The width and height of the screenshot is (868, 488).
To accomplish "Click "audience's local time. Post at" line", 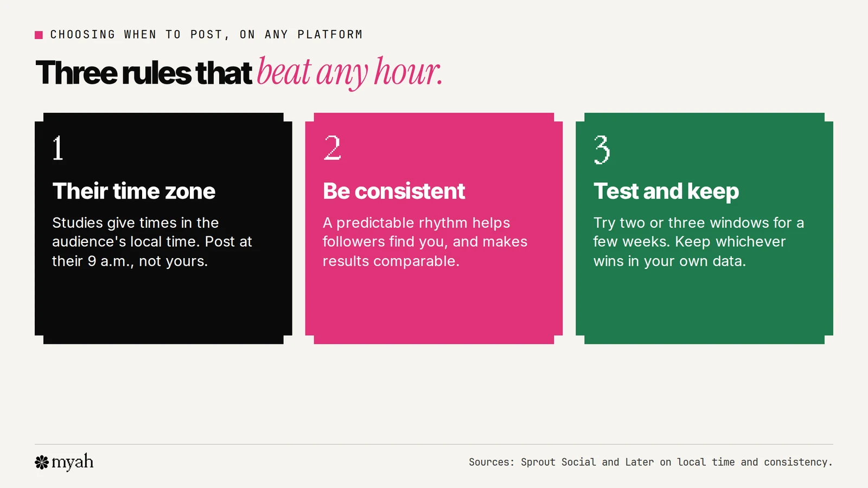I will [152, 241].
